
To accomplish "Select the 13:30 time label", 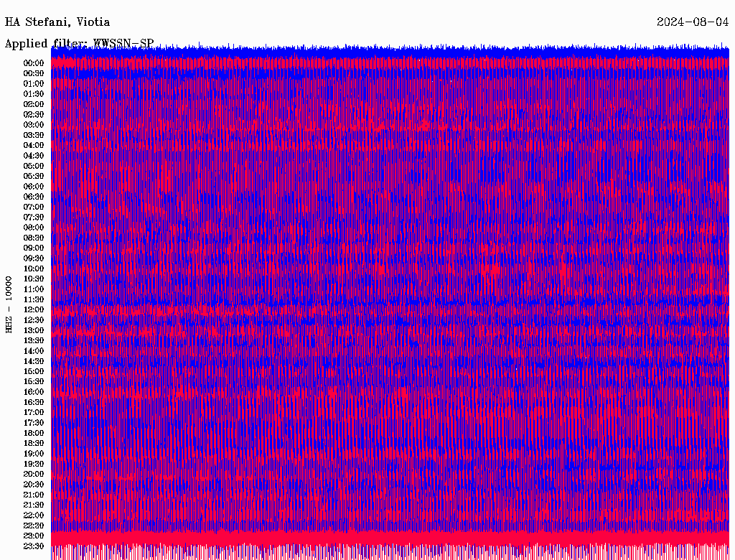I will pos(34,340).
